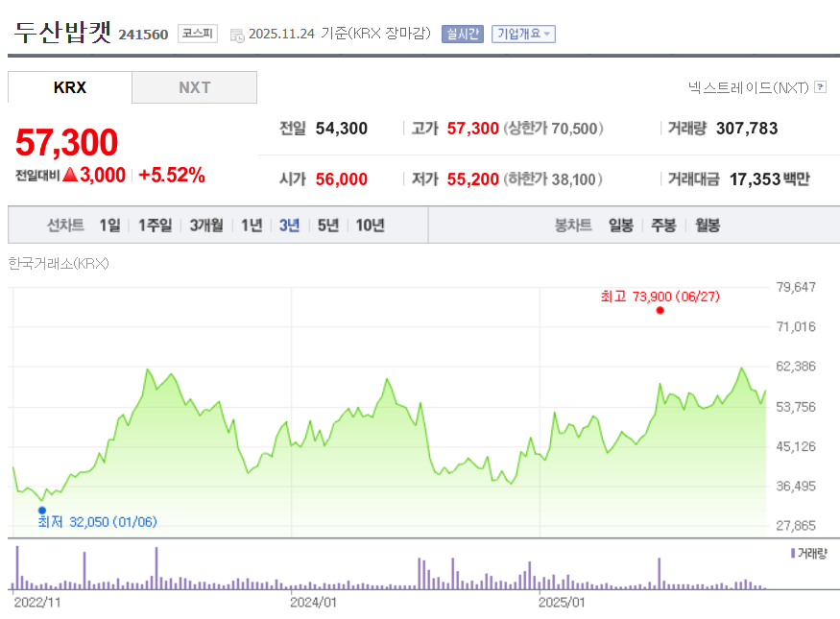Image resolution: width=840 pixels, height=619 pixels.
Task: Click the 실시간 real-time button
Action: (x=463, y=34)
